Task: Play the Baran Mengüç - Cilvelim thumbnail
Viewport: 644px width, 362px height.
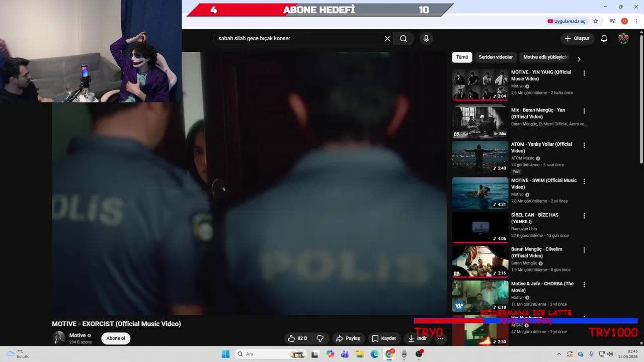Action: (480, 261)
